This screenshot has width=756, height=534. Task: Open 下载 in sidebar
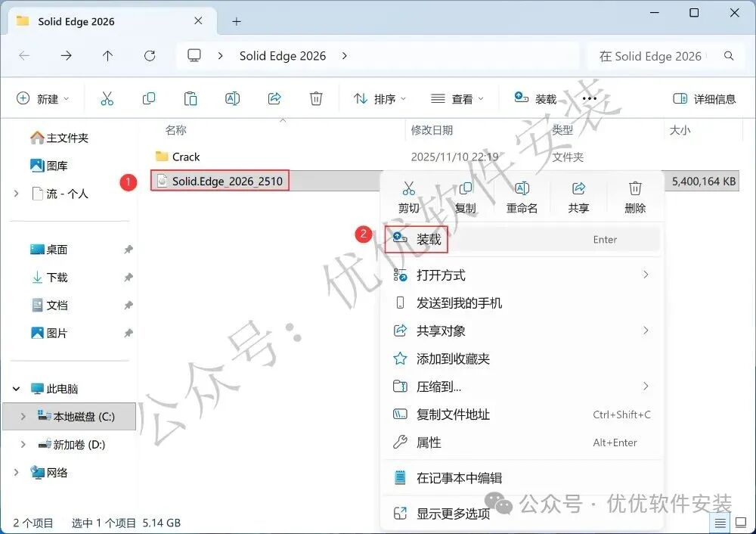coord(48,278)
